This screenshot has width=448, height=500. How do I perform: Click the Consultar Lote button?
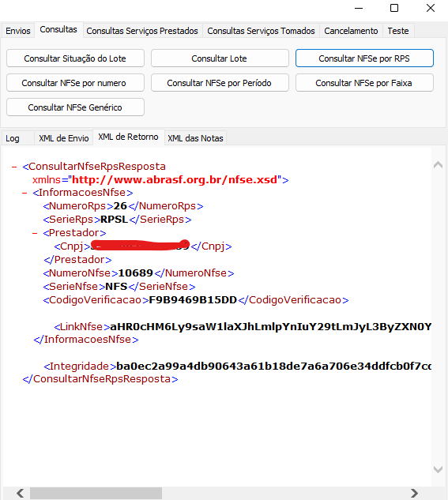point(220,58)
